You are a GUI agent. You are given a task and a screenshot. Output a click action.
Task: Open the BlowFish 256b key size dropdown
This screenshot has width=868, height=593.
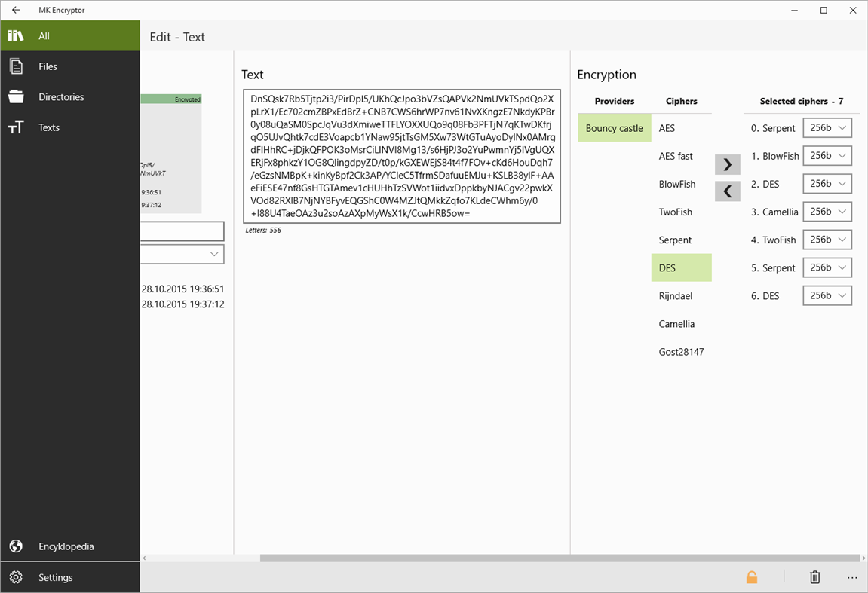pyautogui.click(x=827, y=156)
